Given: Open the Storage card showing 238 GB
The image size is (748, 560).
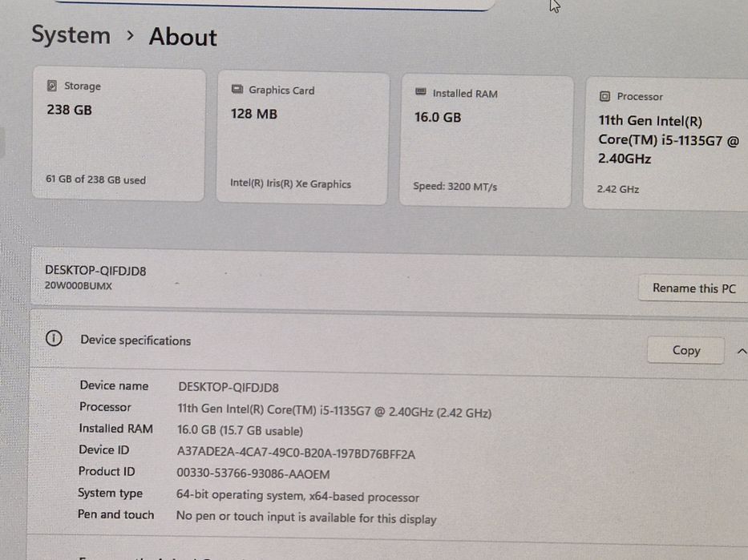Looking at the screenshot, I should [119, 135].
